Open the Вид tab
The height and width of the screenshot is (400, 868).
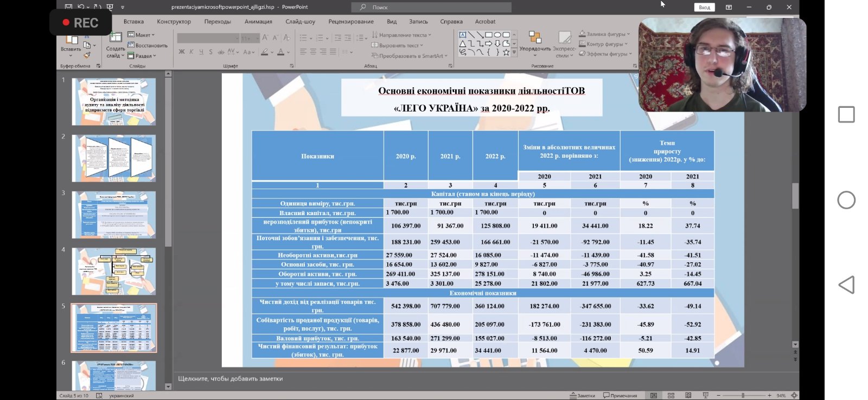coord(392,22)
